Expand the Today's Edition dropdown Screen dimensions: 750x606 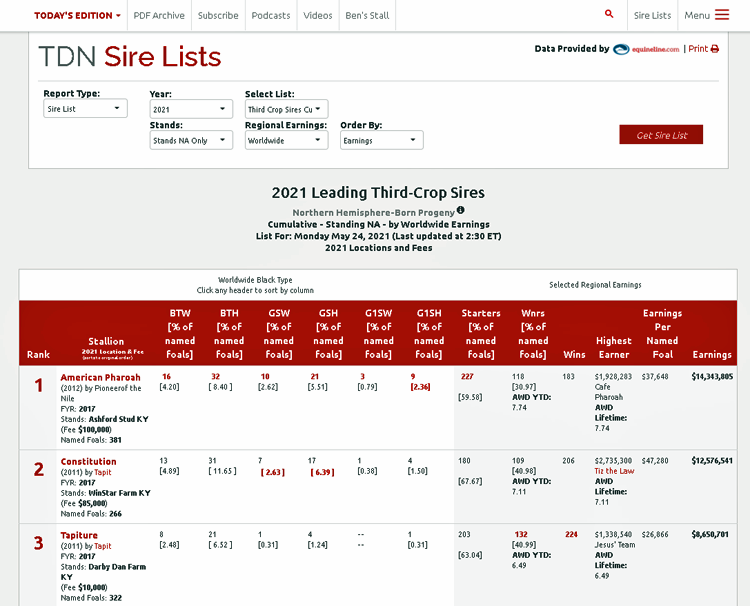[77, 16]
